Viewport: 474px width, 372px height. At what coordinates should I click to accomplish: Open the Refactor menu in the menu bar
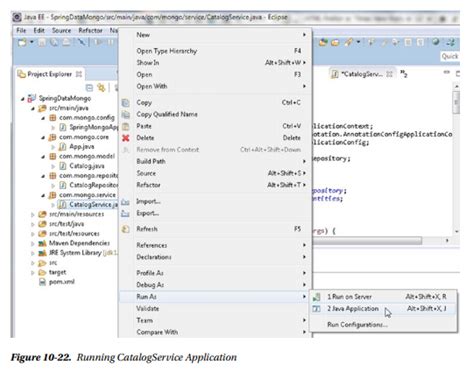pyautogui.click(x=90, y=31)
